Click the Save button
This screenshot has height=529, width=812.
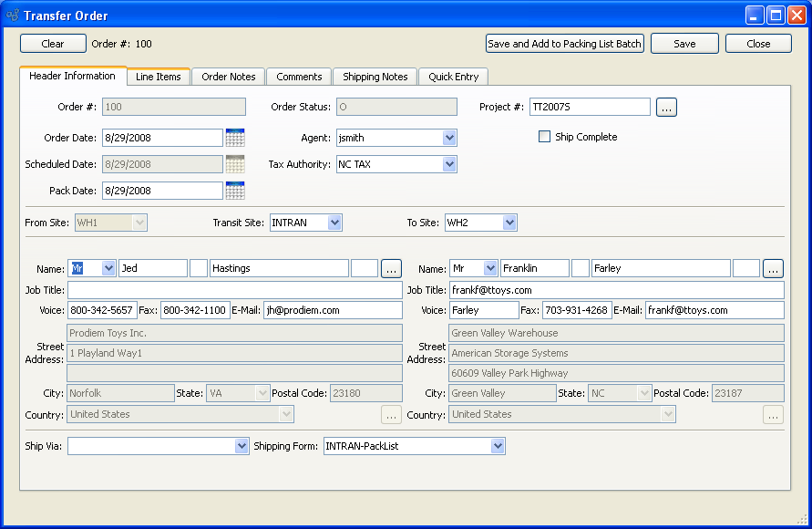(684, 44)
